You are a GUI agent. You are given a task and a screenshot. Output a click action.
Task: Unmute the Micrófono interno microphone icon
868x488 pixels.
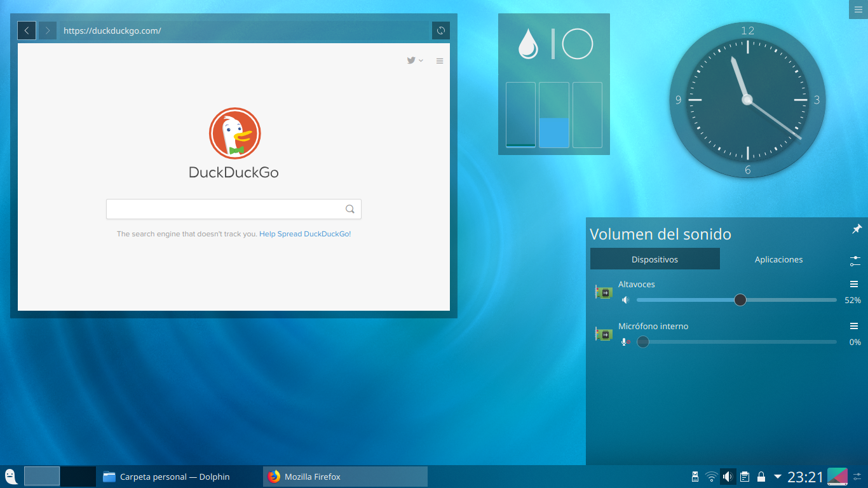(625, 342)
